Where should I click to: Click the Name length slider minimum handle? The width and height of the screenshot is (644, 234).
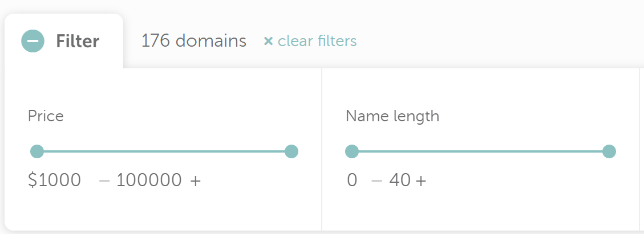[352, 151]
